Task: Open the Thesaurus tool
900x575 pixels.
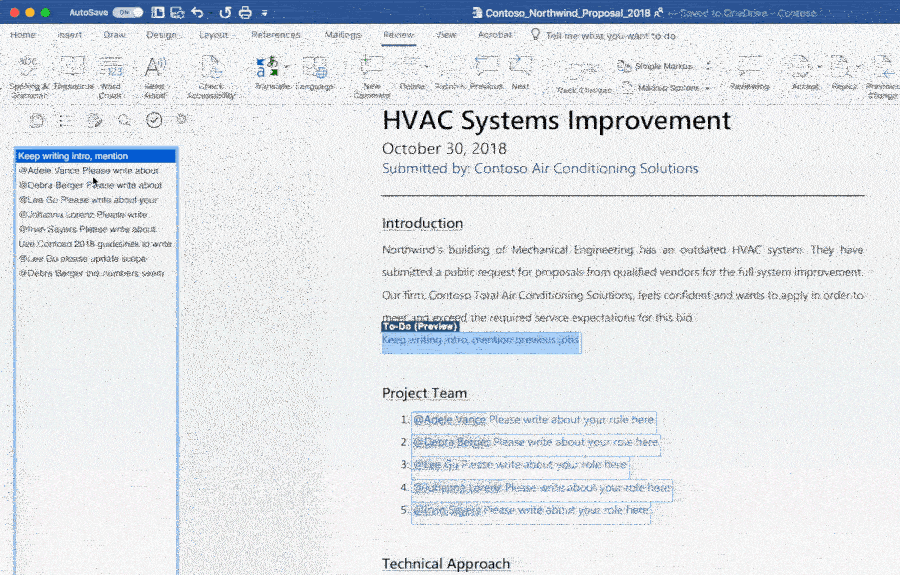Action: pyautogui.click(x=73, y=72)
